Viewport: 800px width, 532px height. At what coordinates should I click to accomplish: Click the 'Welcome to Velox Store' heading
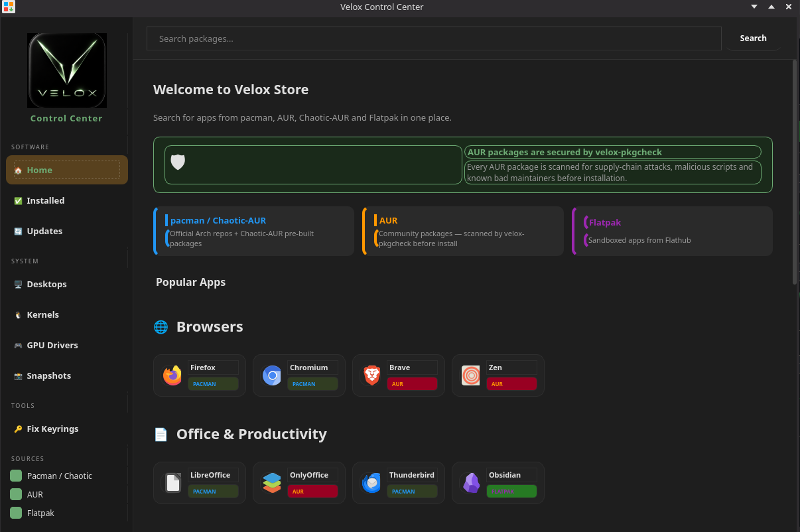(231, 90)
